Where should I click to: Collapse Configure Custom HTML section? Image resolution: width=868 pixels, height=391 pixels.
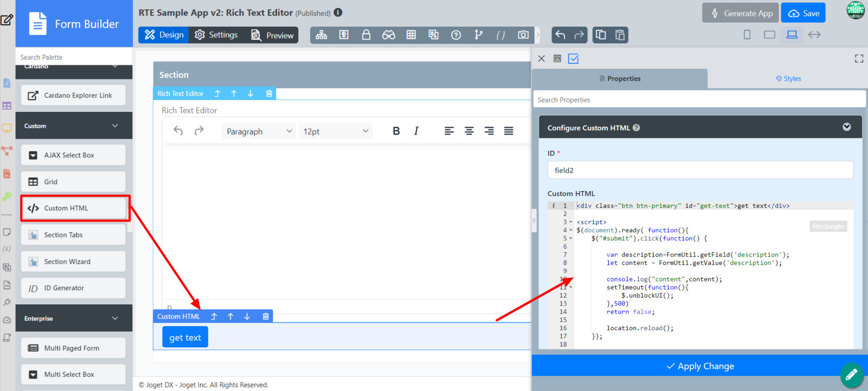click(846, 127)
